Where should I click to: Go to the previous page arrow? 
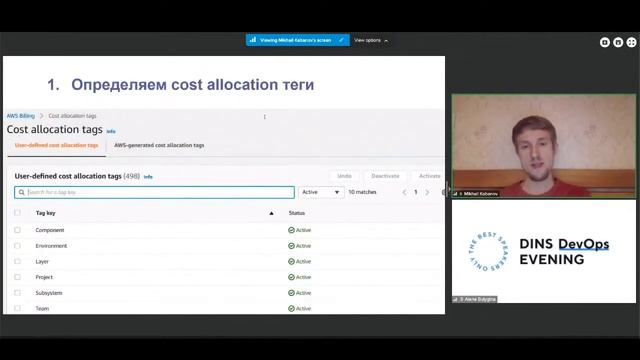[404, 192]
